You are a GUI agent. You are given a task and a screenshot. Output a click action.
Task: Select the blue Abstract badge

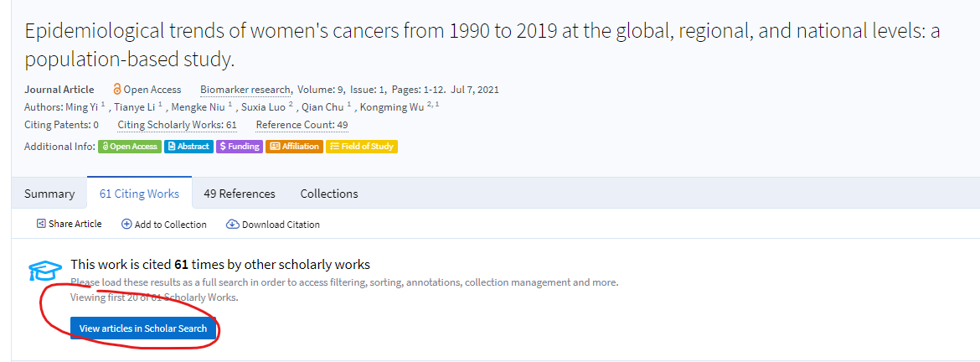[x=188, y=147]
